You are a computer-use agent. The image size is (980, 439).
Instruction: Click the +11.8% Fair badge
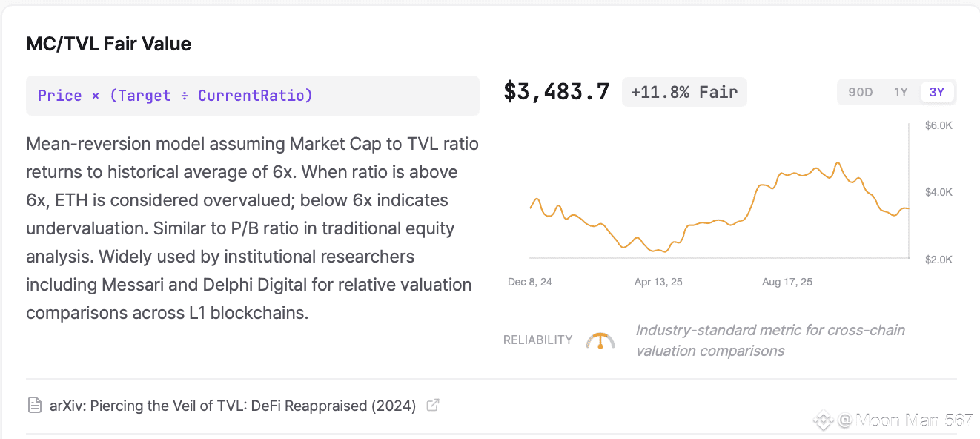(x=683, y=92)
